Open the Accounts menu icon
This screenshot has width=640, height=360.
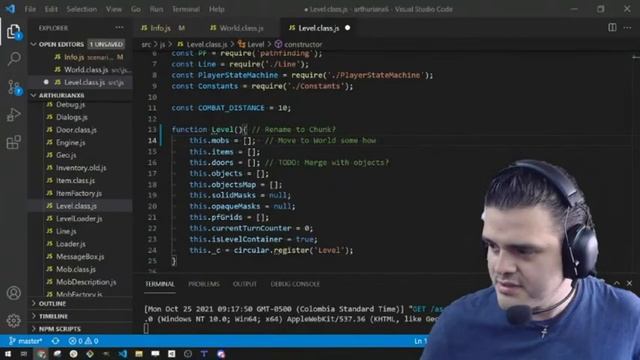coord(13,293)
